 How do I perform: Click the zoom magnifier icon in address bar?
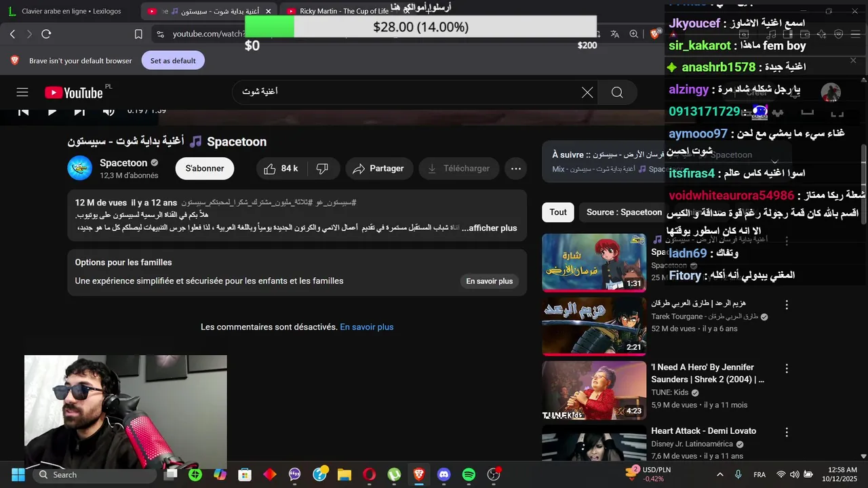click(633, 34)
